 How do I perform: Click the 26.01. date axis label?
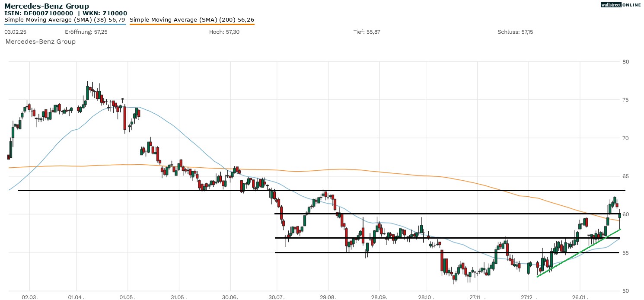[580, 297]
